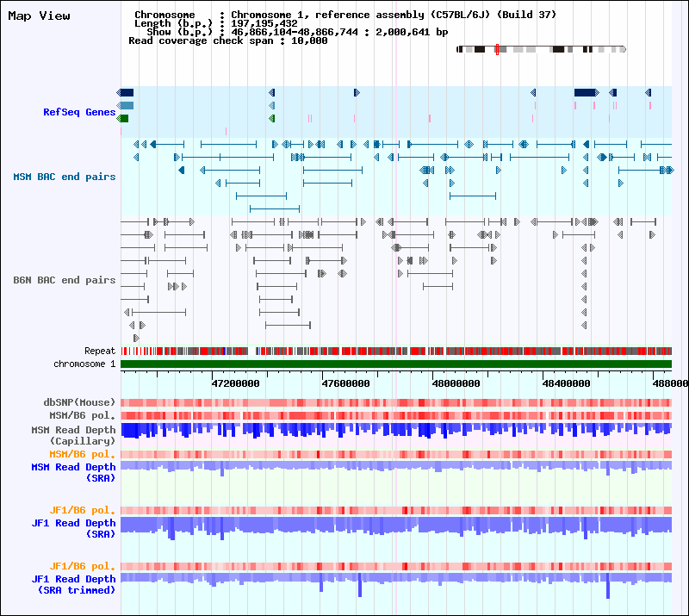The height and width of the screenshot is (616, 689).
Task: Open the JF1 Read Depth (SRA trimmed) label
Action: click(x=73, y=584)
